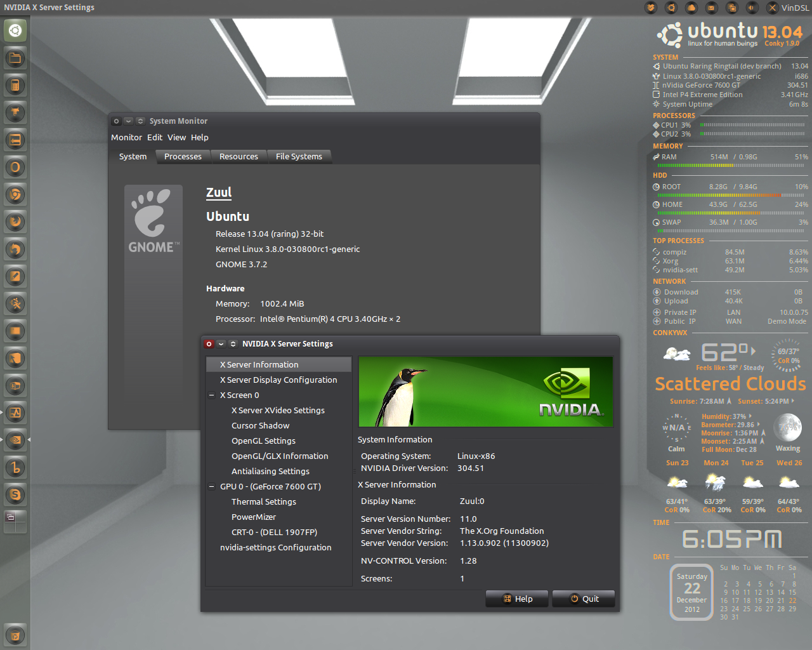
Task: Select OpenGL/GLX Information
Action: pos(280,456)
